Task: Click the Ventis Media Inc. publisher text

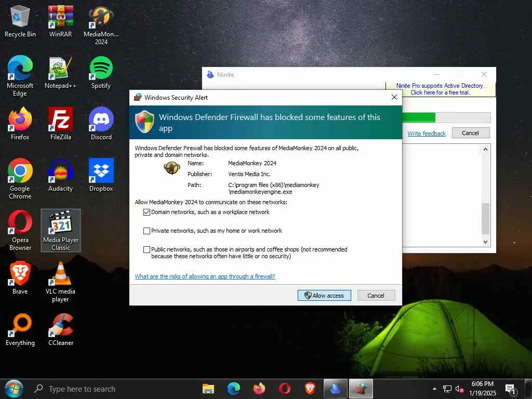Action: [249, 174]
